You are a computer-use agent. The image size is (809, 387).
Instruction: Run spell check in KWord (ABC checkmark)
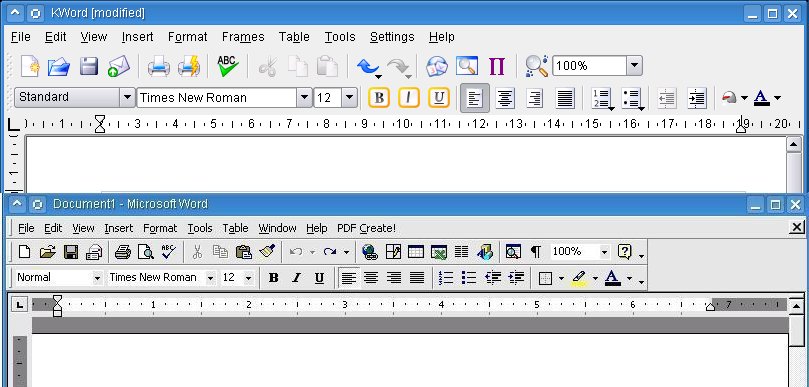click(x=227, y=66)
